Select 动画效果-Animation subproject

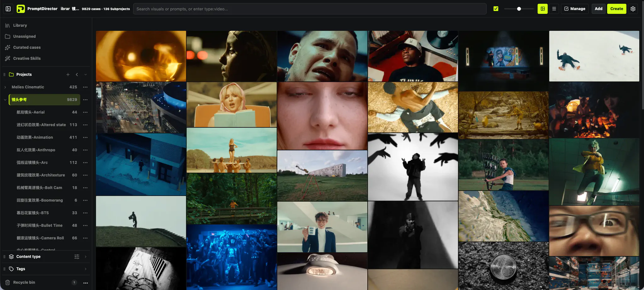47,137
